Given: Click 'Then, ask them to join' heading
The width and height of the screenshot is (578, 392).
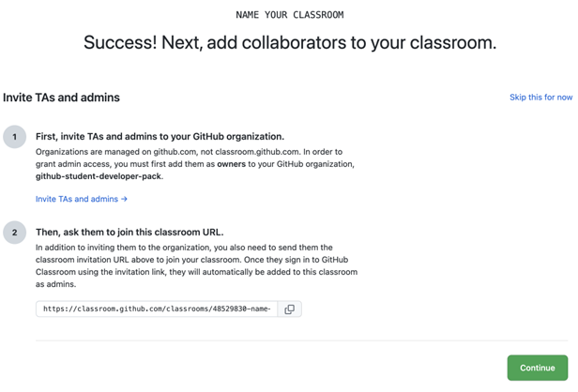Looking at the screenshot, I should 129,232.
